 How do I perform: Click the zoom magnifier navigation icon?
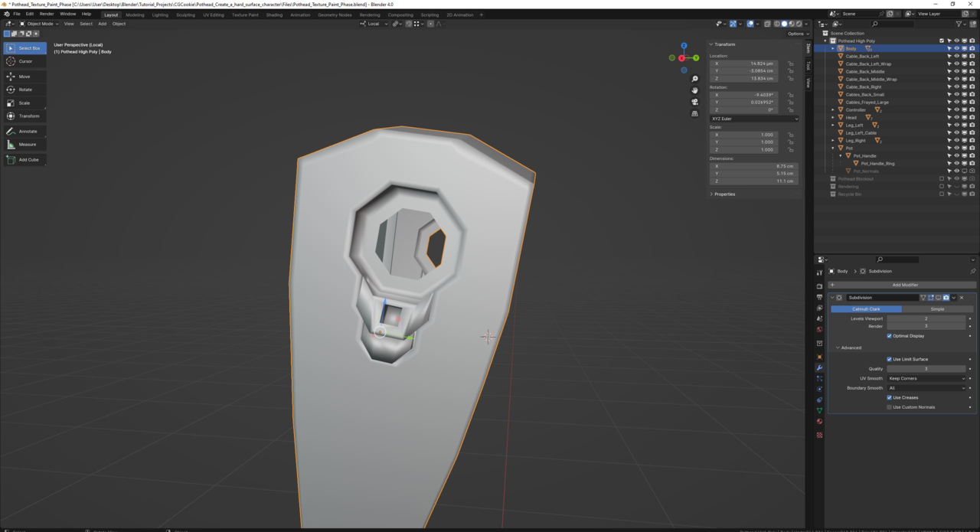tap(694, 79)
